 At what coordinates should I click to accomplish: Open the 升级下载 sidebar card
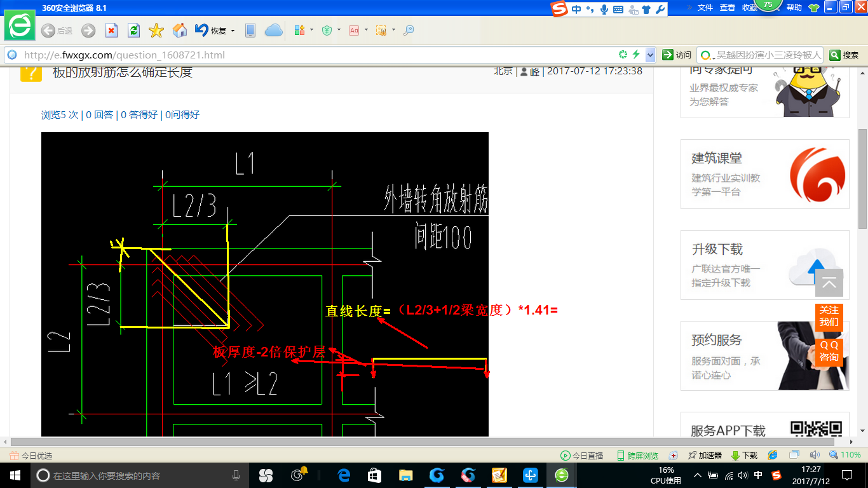click(x=765, y=265)
